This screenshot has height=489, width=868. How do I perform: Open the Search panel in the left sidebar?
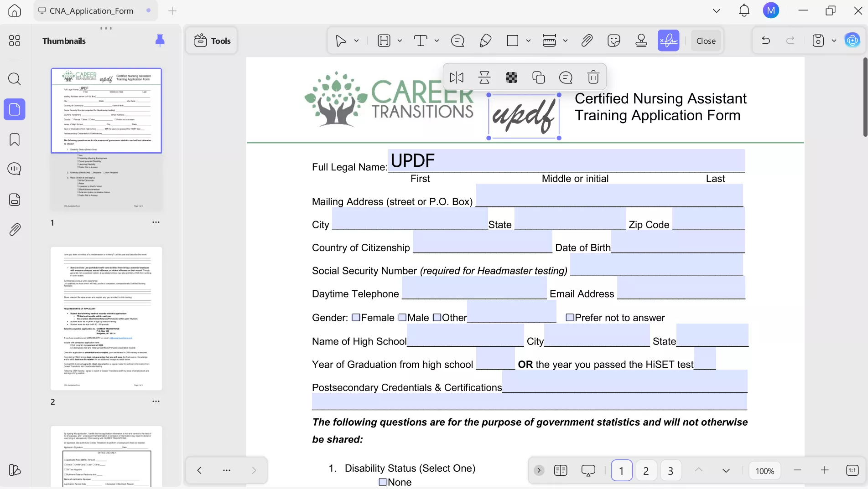click(x=14, y=79)
